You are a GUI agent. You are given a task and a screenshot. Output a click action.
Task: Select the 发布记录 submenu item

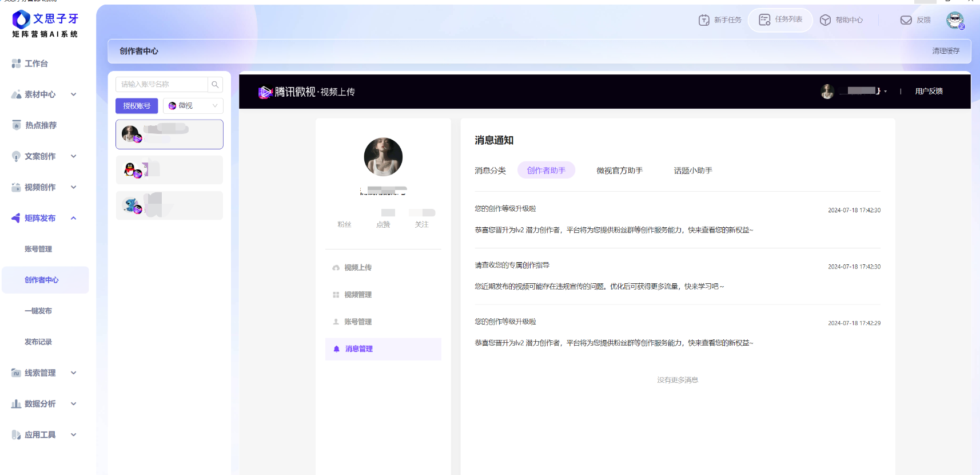(x=38, y=342)
